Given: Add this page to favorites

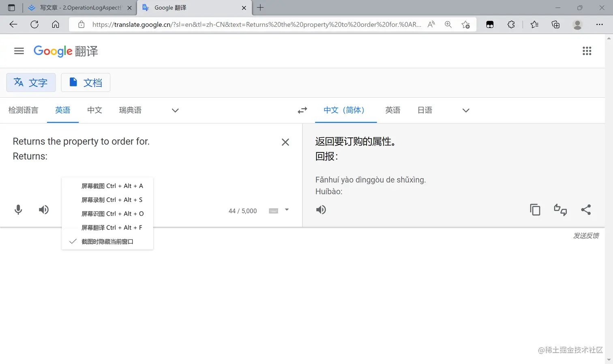Looking at the screenshot, I should point(465,24).
